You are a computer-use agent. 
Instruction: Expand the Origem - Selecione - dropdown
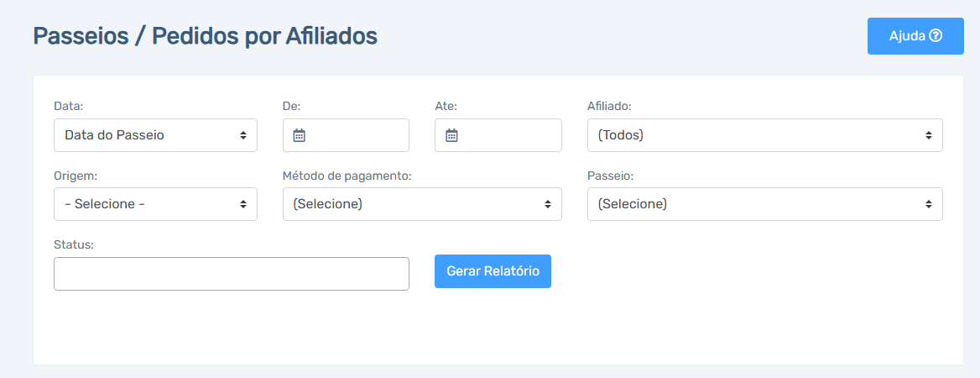[x=155, y=204]
